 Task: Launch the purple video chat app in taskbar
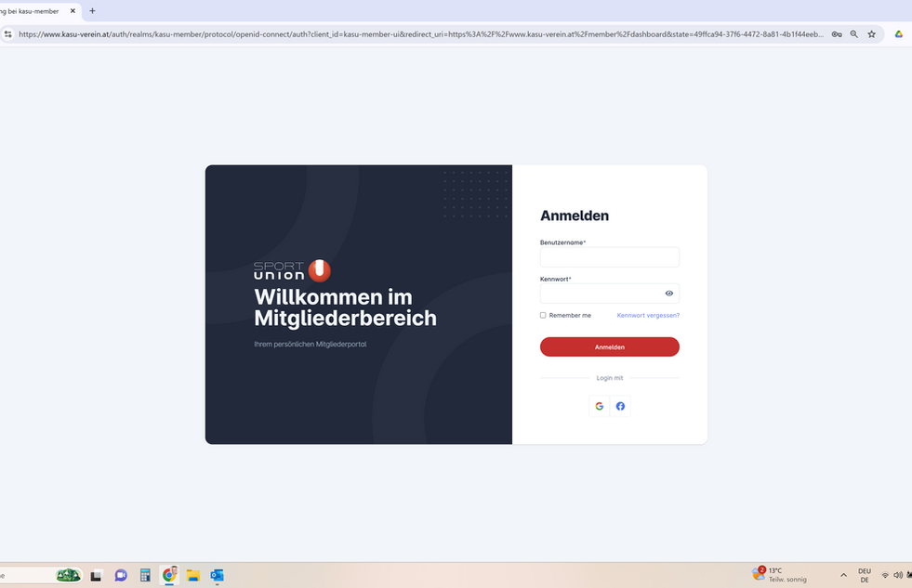(121, 575)
